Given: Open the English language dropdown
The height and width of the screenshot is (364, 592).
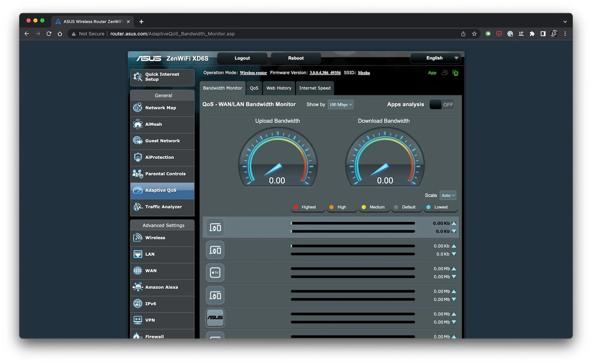Looking at the screenshot, I should point(435,58).
